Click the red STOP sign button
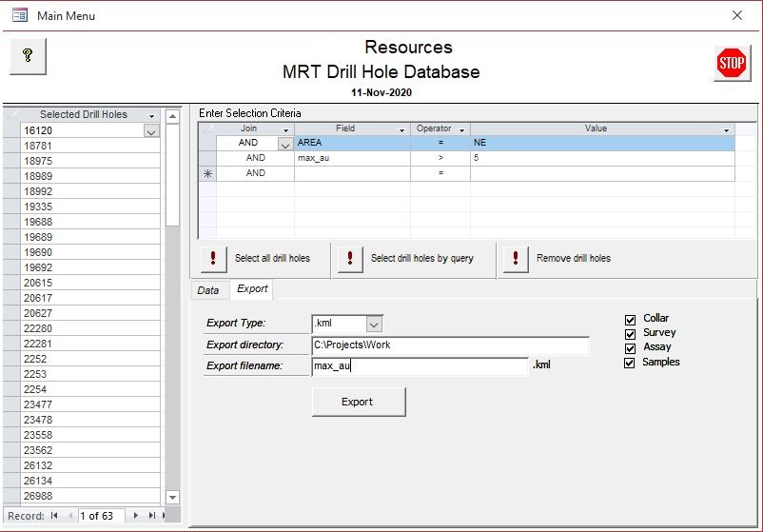 coord(732,63)
